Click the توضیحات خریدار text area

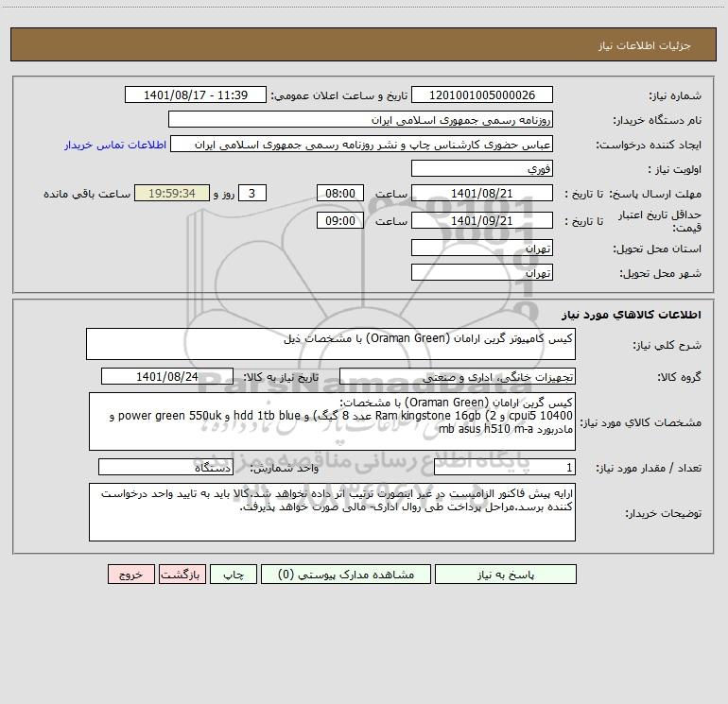click(x=332, y=512)
